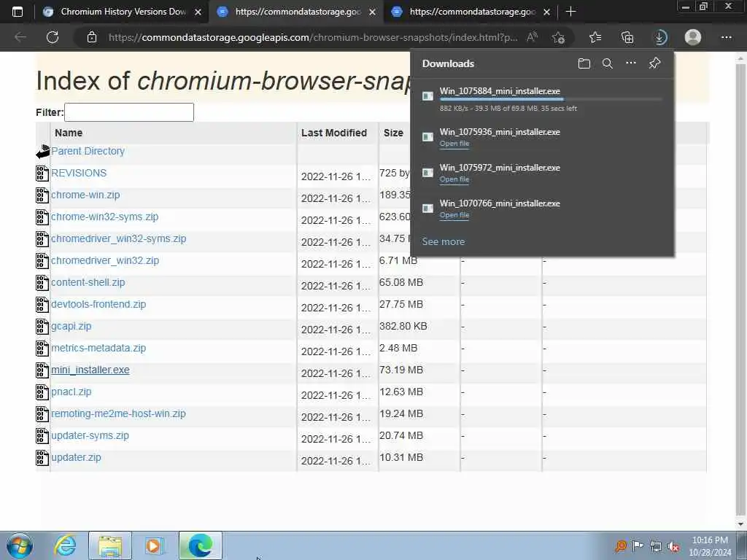Launch Internet Explorer from taskbar

[65, 545]
